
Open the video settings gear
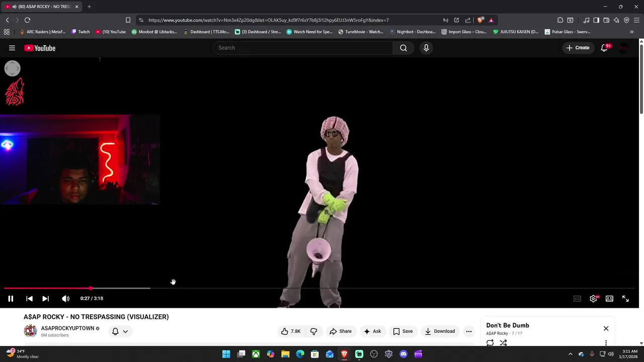point(593,299)
